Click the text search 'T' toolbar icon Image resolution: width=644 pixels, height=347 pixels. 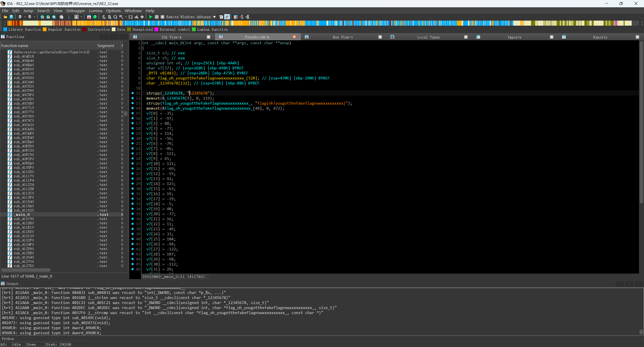click(x=48, y=17)
